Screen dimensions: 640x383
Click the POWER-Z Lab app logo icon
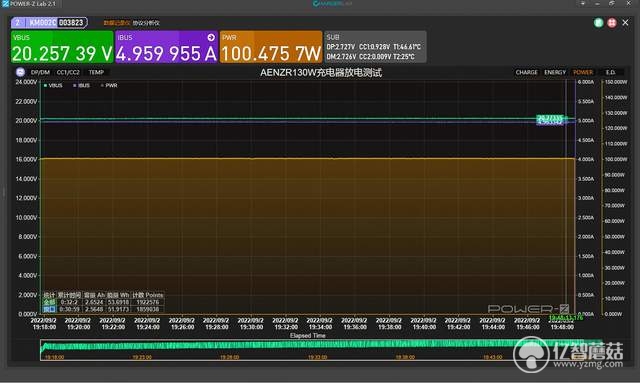[x=5, y=4]
